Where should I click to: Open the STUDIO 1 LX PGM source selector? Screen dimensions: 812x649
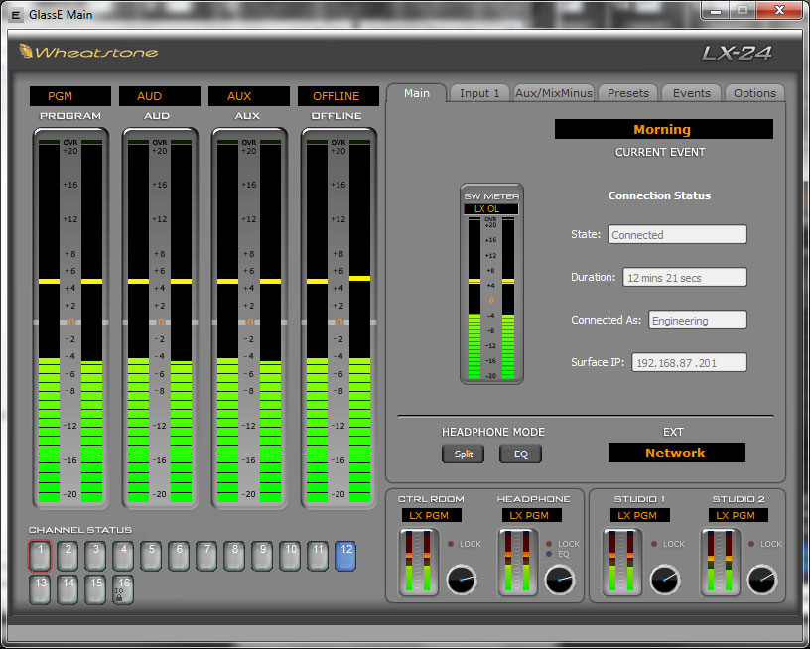(640, 515)
